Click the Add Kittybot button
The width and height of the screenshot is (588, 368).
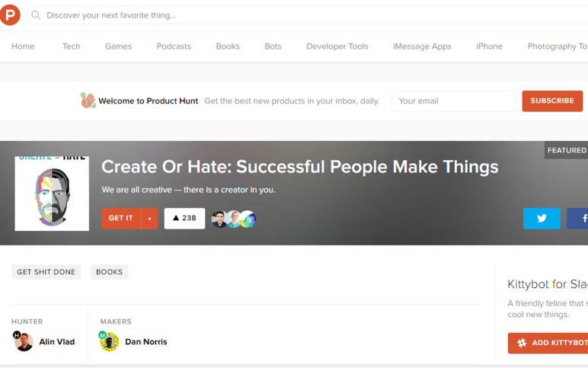pos(548,343)
